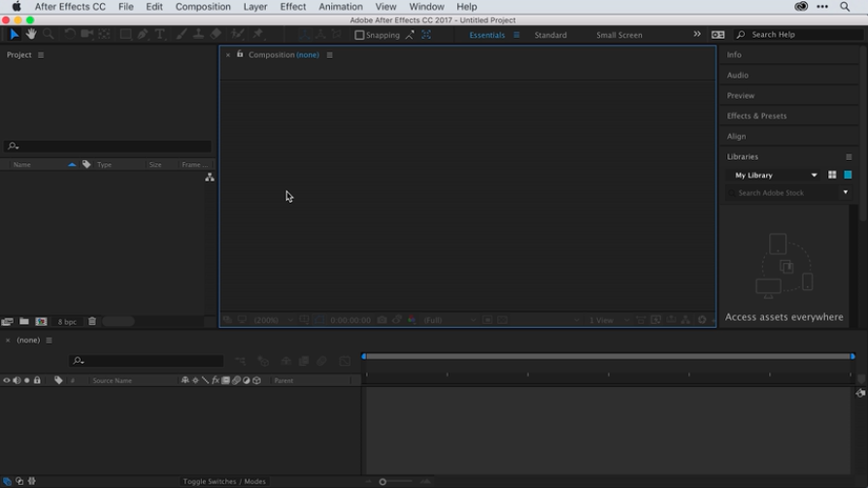Toggle snap to collapsed compositions option
Screen dimensions: 868x488
(426, 35)
